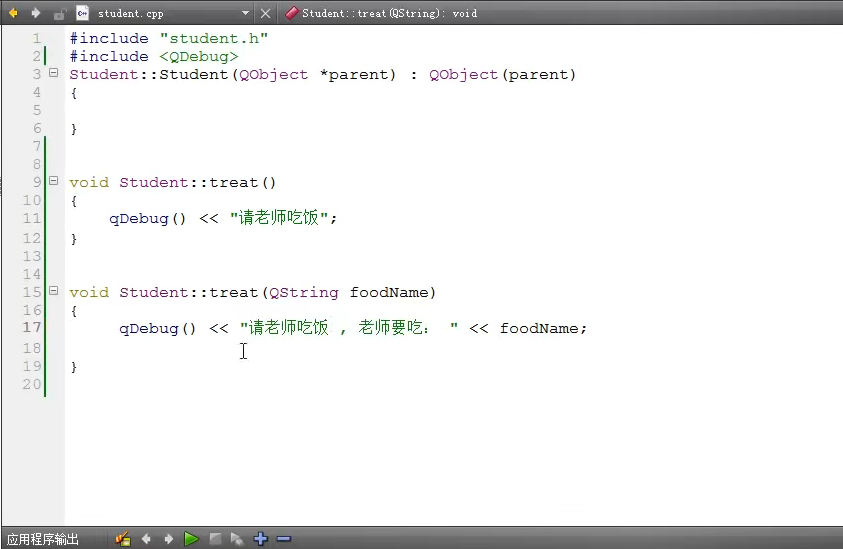Image resolution: width=843 pixels, height=549 pixels.
Task: Zoom out on output with the blue minus
Action: click(x=284, y=538)
